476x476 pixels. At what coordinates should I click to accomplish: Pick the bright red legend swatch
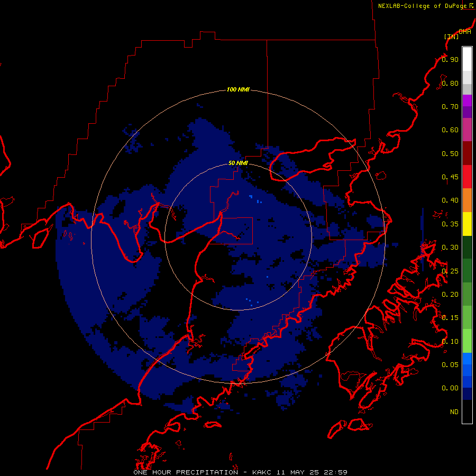point(467,177)
